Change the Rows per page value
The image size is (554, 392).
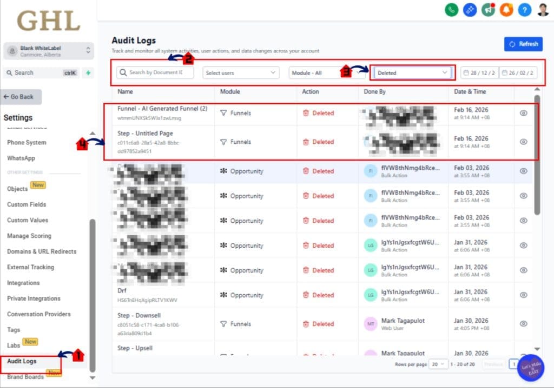(x=438, y=364)
